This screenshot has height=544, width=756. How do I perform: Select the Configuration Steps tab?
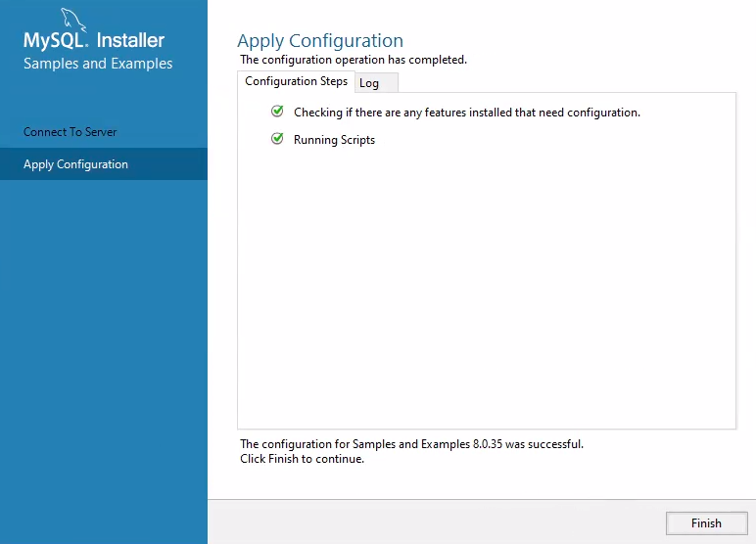coord(296,81)
